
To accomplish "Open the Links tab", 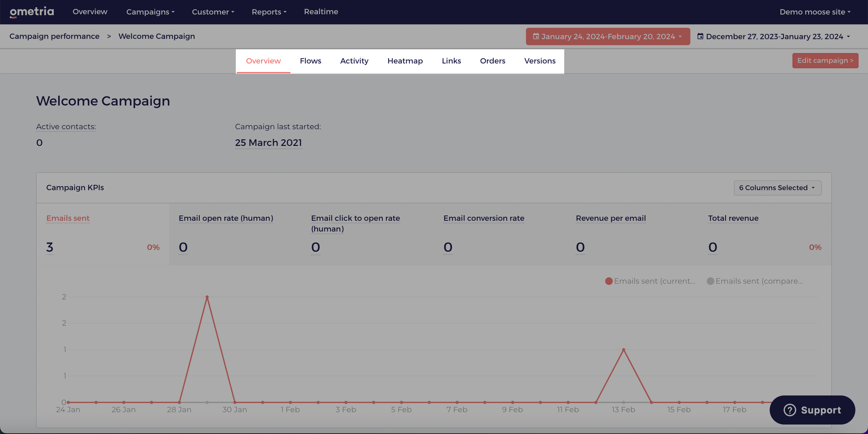I will pos(451,61).
